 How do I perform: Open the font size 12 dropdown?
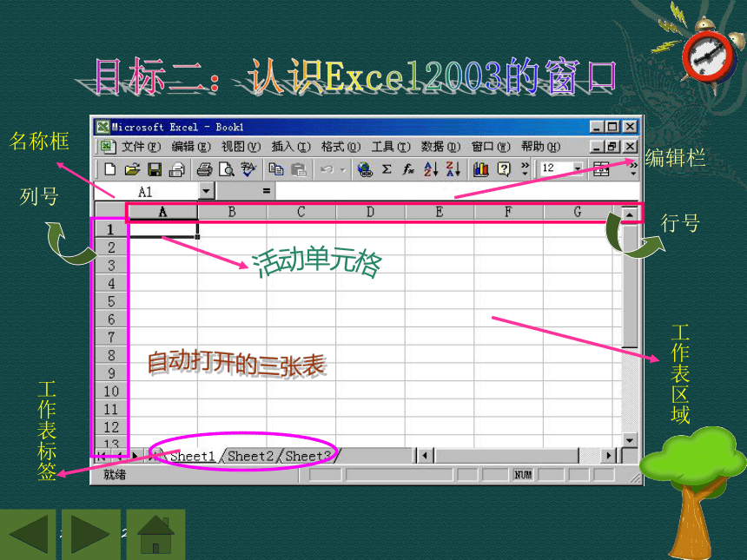[578, 168]
